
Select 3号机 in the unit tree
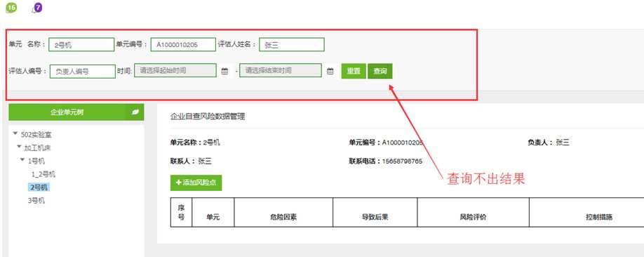point(36,201)
